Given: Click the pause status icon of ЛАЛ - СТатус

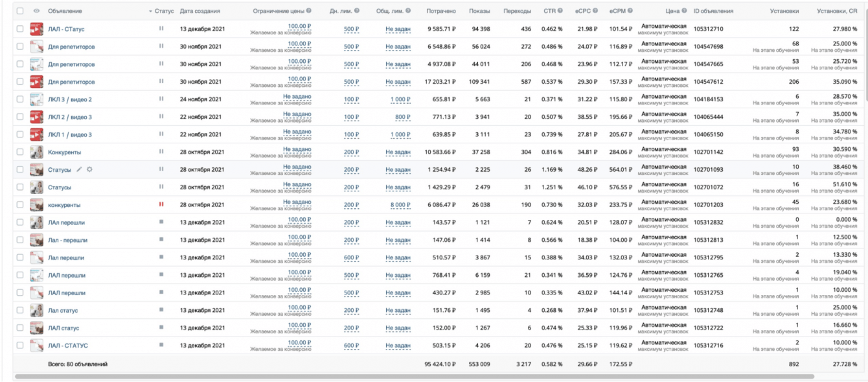Looking at the screenshot, I should pos(161,29).
